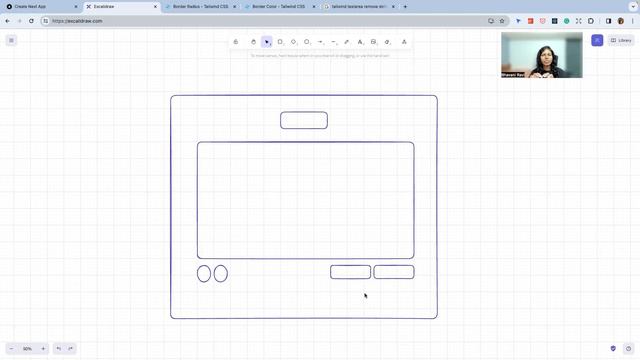Switch to the Border Radius - Tailwind CSS tab
640x360 pixels.
[x=200, y=7]
